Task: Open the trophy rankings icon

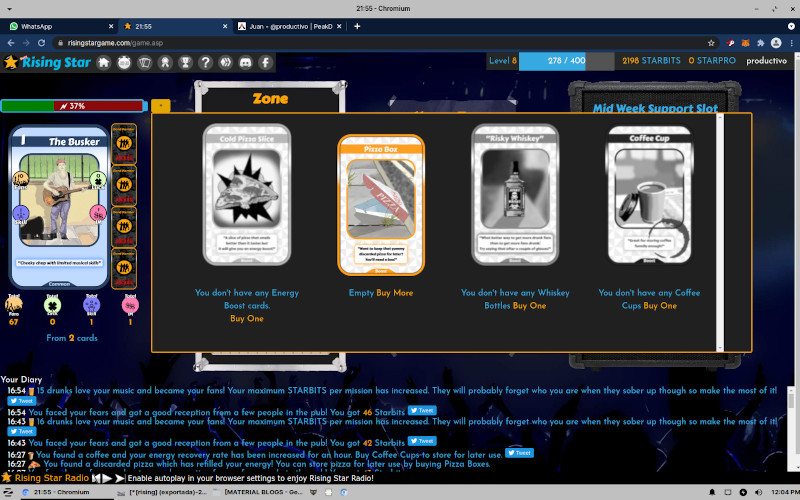Action: coord(185,62)
